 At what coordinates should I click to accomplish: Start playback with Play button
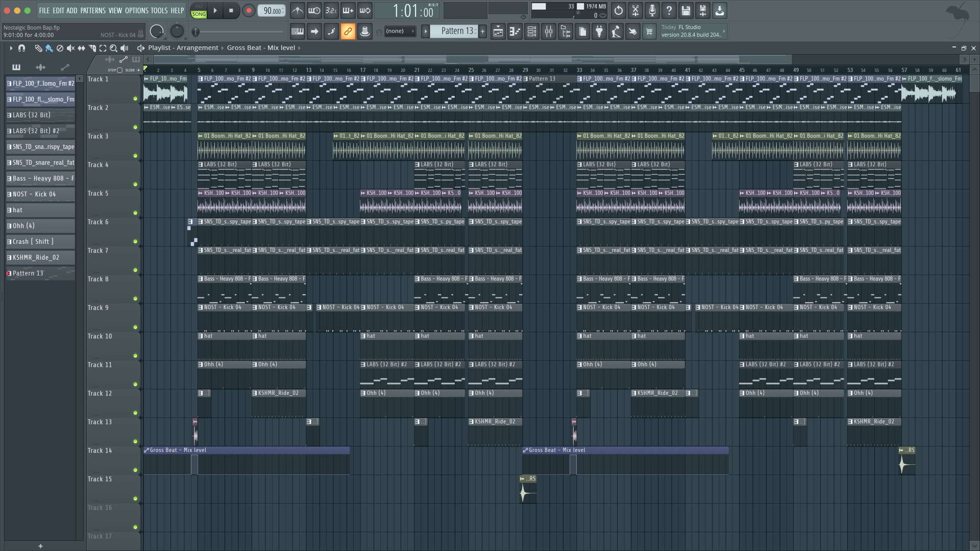point(215,11)
